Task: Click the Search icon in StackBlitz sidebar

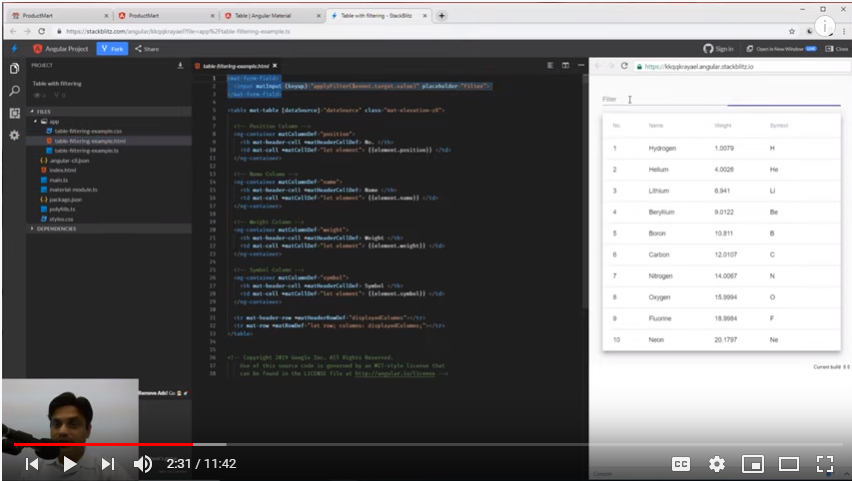Action: pyautogui.click(x=14, y=91)
